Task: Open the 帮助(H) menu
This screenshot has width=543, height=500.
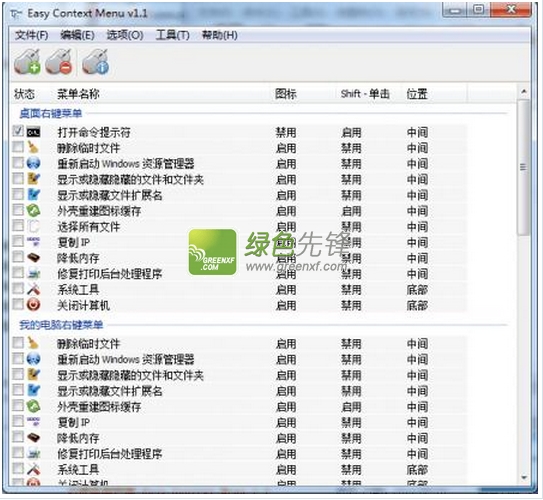Action: click(220, 35)
